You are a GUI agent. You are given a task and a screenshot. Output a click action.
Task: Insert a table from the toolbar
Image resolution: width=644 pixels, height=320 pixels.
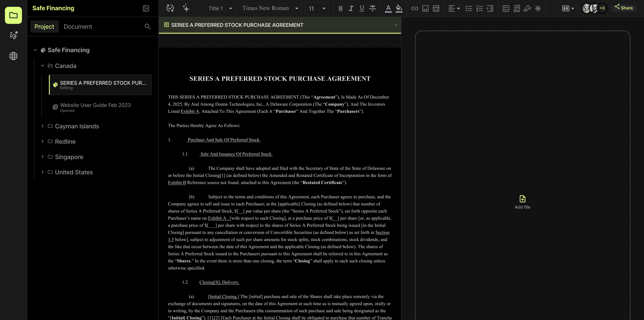tap(436, 8)
